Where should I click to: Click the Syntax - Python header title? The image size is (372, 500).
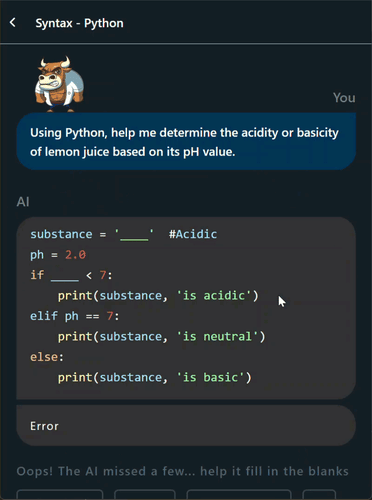pos(79,23)
